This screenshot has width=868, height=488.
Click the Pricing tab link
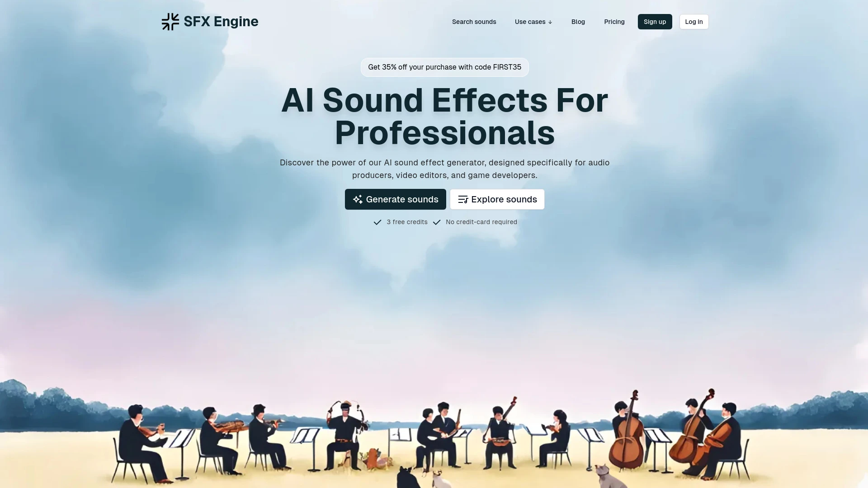pos(614,21)
